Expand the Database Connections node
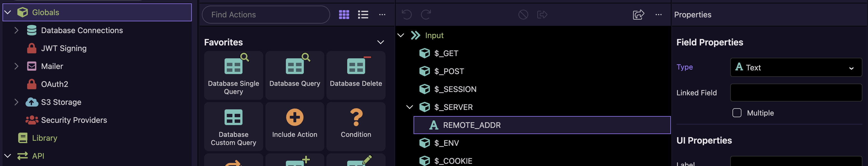The width and height of the screenshot is (868, 166). coord(16,30)
